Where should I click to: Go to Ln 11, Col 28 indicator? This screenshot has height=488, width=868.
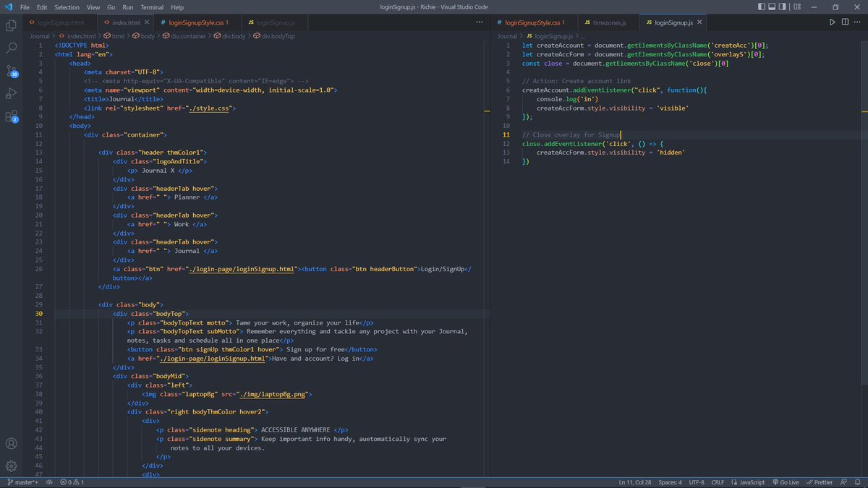[634, 482]
